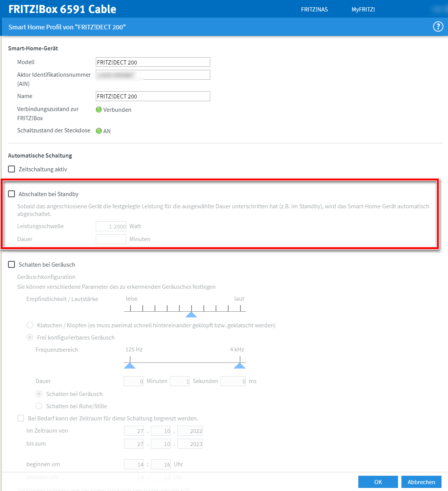Click the 4 kHz frequency slider handle
This screenshot has width=448, height=491.
[x=240, y=365]
